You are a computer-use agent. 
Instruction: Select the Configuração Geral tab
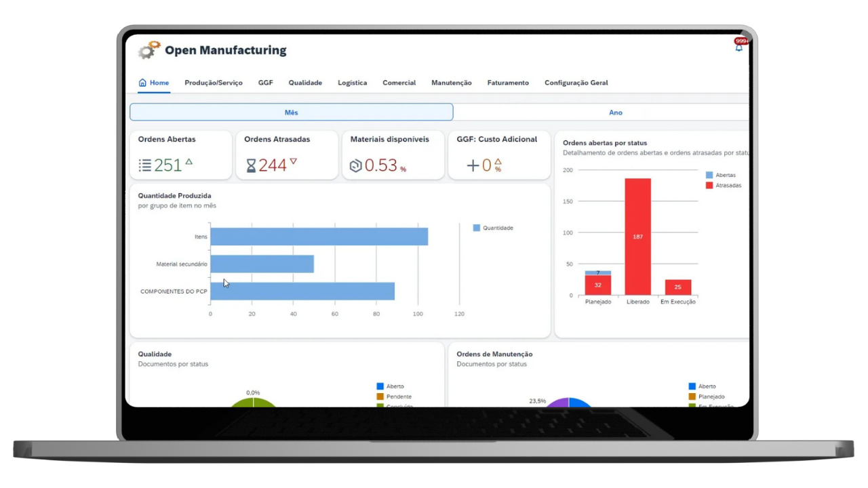point(576,83)
